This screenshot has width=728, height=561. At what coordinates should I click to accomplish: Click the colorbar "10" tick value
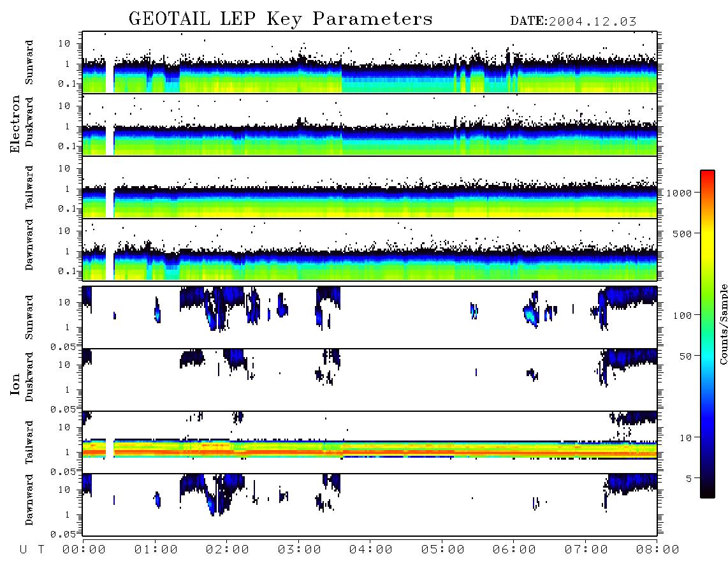coord(685,438)
